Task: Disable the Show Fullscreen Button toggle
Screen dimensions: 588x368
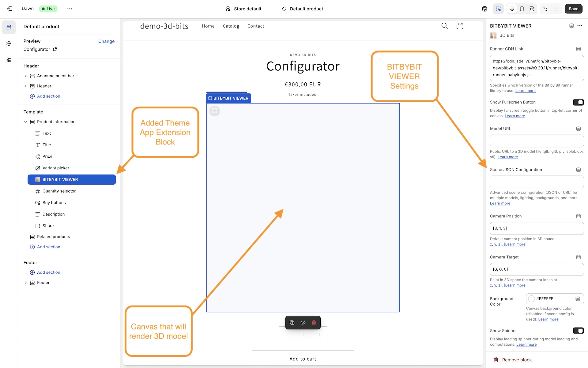Action: pyautogui.click(x=579, y=102)
